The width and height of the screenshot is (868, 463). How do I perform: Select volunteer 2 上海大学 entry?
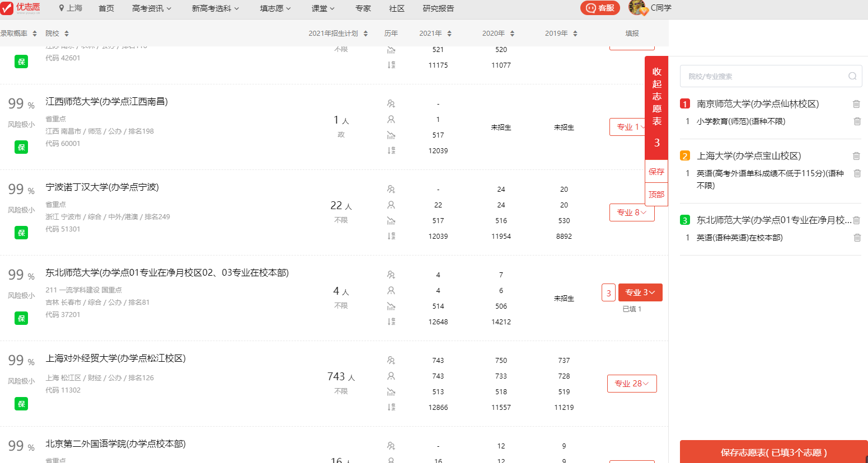point(749,156)
